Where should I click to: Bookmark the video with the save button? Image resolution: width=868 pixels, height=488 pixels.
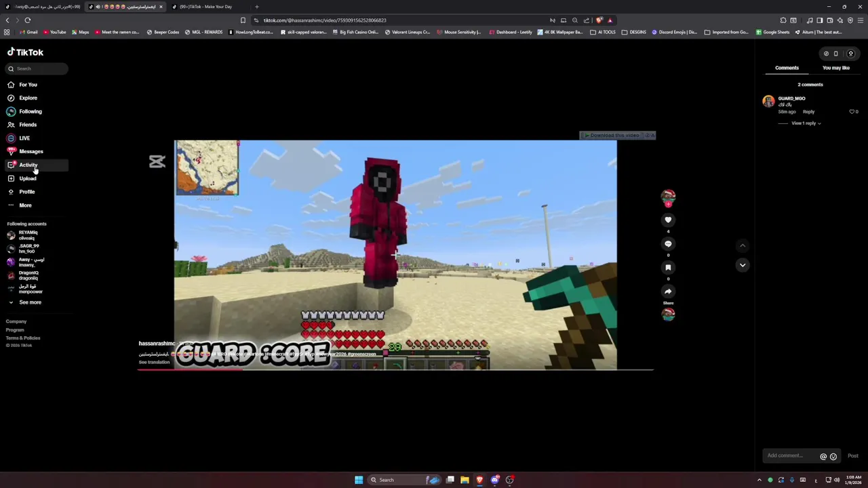[668, 268]
